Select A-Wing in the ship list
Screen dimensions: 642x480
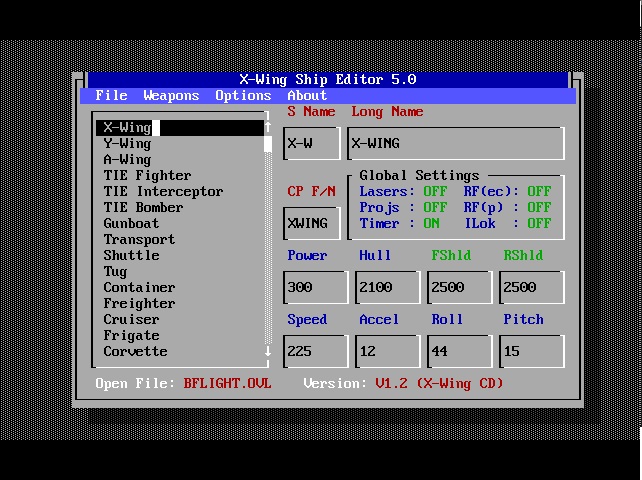180,159
